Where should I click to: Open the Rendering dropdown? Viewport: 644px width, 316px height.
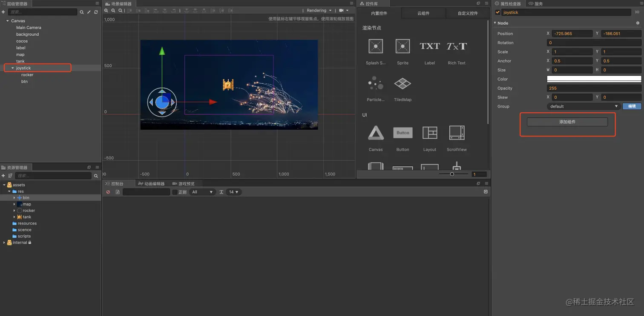click(319, 11)
